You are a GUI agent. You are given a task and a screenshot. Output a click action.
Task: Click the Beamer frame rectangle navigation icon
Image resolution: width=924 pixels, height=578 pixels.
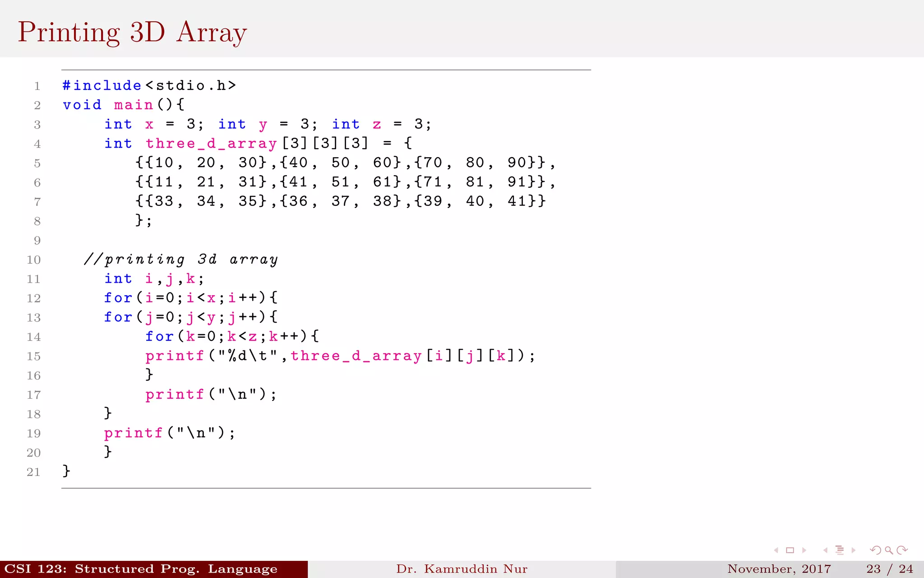(x=790, y=550)
